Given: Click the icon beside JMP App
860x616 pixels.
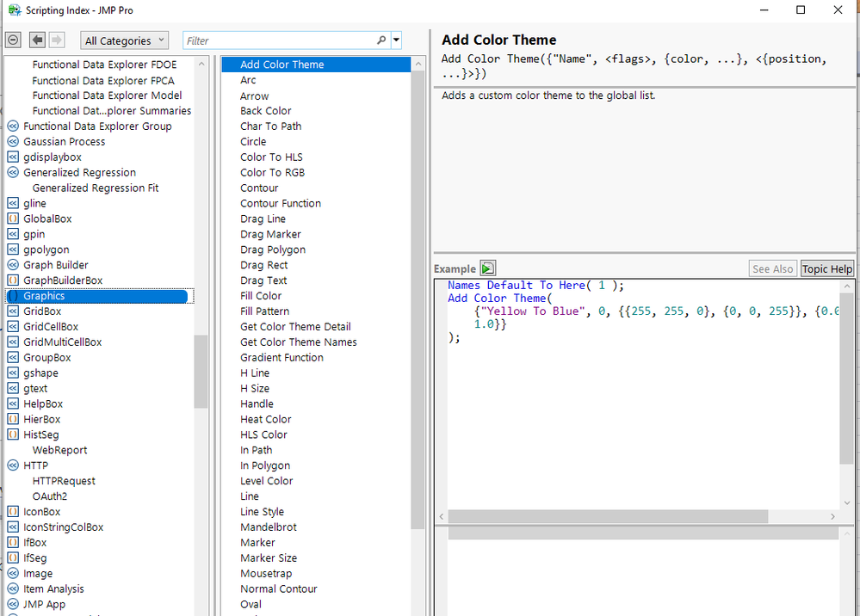Looking at the screenshot, I should click(13, 604).
